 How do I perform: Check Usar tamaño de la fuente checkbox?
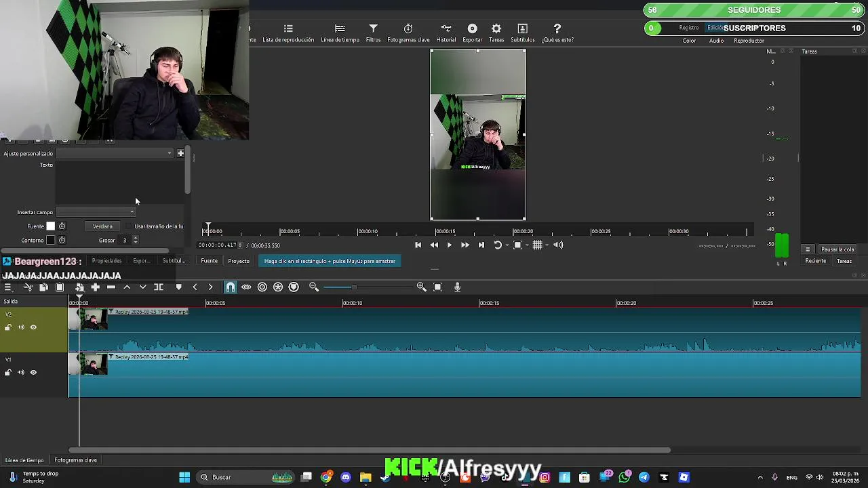click(130, 226)
